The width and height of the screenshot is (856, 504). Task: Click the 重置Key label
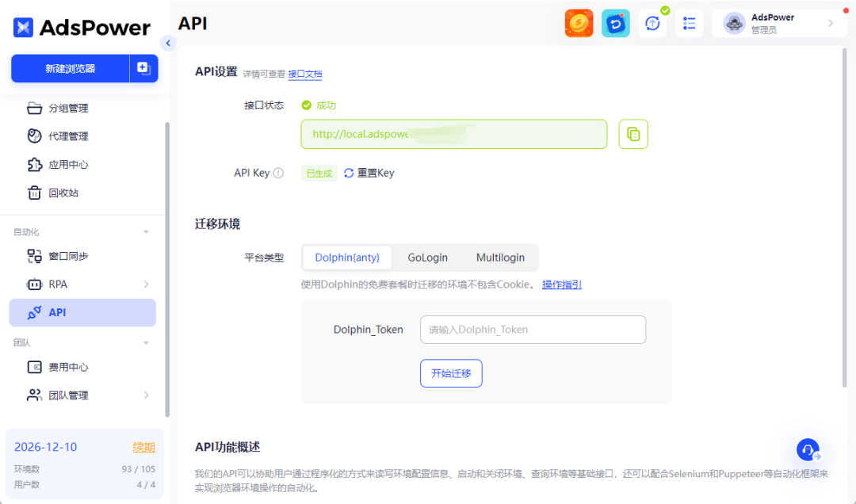click(x=376, y=173)
